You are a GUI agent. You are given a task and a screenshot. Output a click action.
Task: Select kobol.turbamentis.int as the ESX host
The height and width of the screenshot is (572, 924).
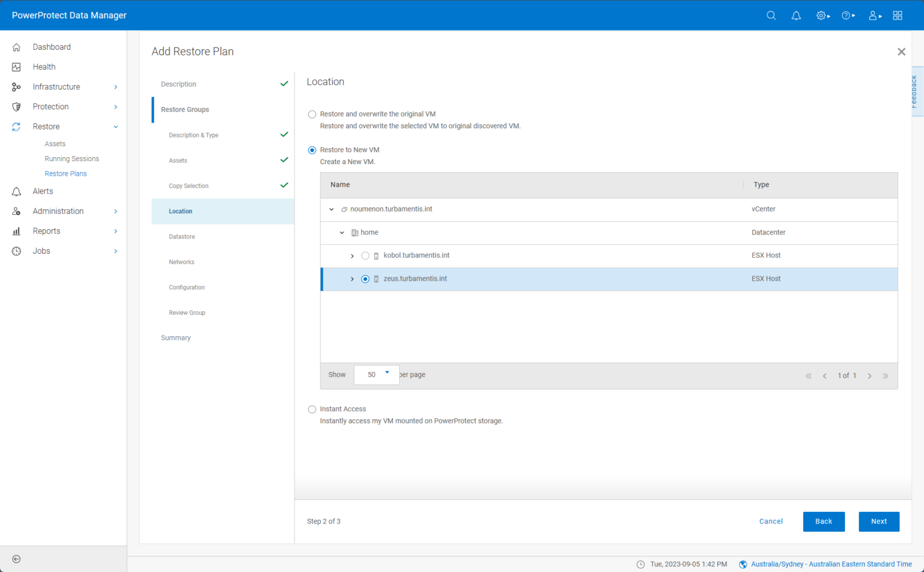click(365, 255)
